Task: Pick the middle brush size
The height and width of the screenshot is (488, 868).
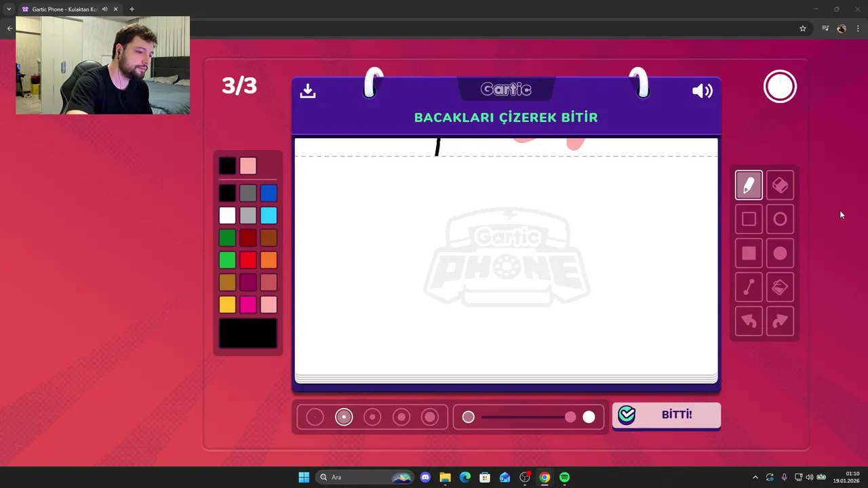Action: [x=372, y=417]
